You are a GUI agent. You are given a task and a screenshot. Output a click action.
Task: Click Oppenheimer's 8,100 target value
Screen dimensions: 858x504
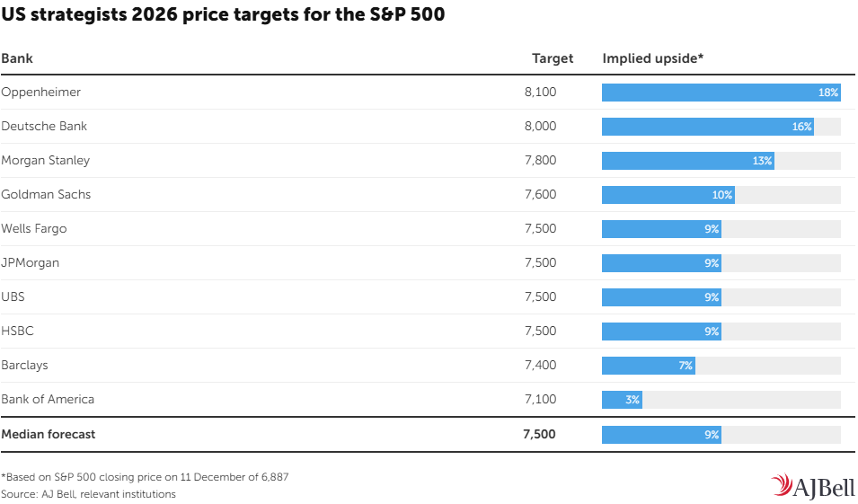coord(540,93)
